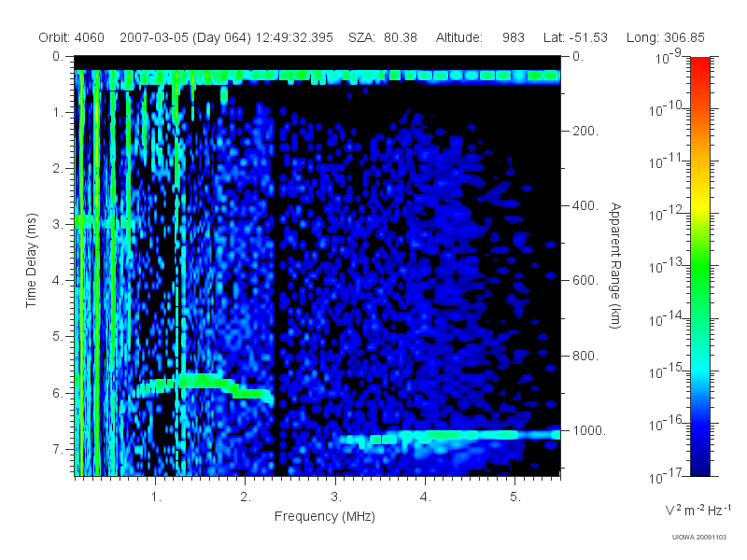This screenshot has width=747, height=560.
Task: Click the 'Apparent Range (km)' axis title
Action: click(615, 265)
